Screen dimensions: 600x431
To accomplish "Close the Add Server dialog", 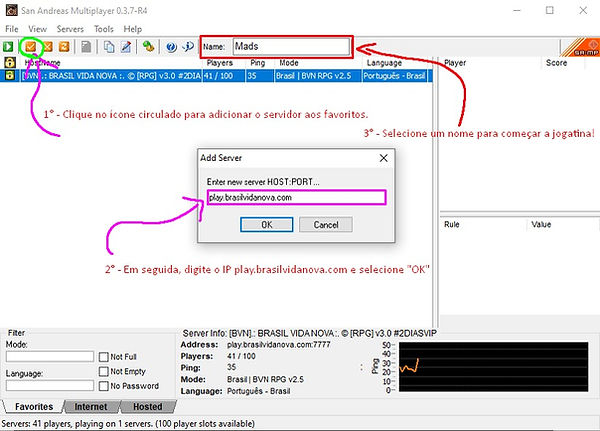I will (383, 158).
